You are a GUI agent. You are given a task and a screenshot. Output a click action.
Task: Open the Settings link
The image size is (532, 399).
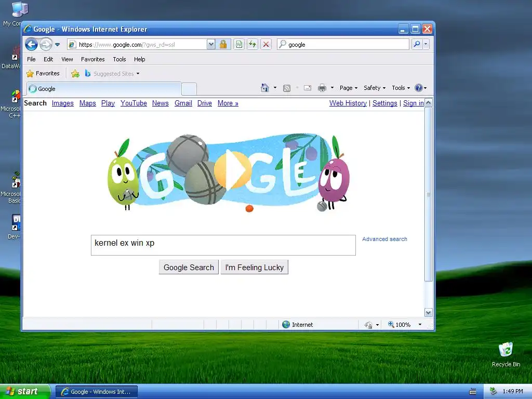pyautogui.click(x=385, y=103)
